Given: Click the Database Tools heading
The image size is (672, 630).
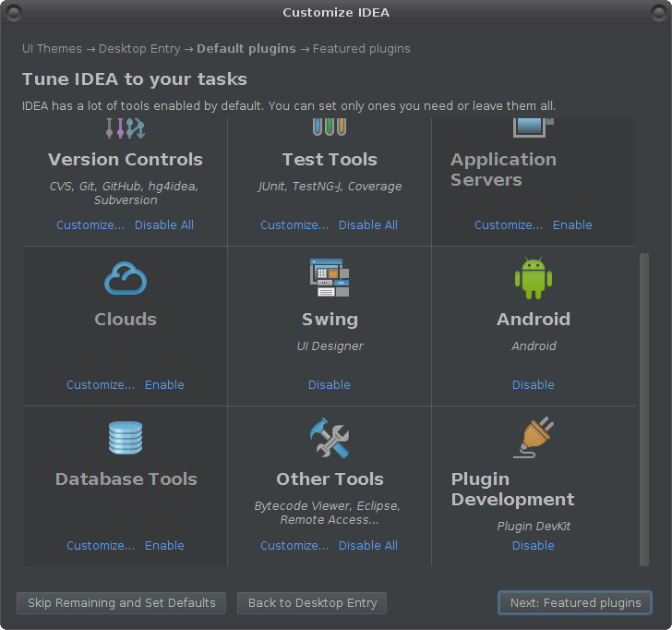Looking at the screenshot, I should (126, 479).
